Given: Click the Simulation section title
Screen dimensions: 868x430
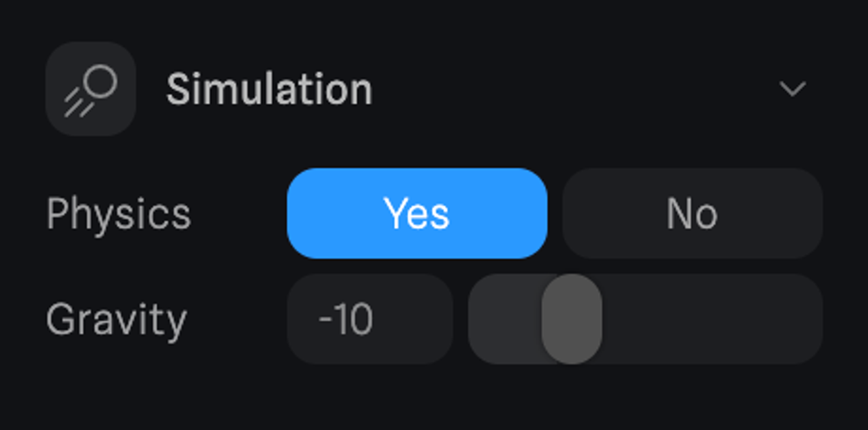Looking at the screenshot, I should point(269,89).
